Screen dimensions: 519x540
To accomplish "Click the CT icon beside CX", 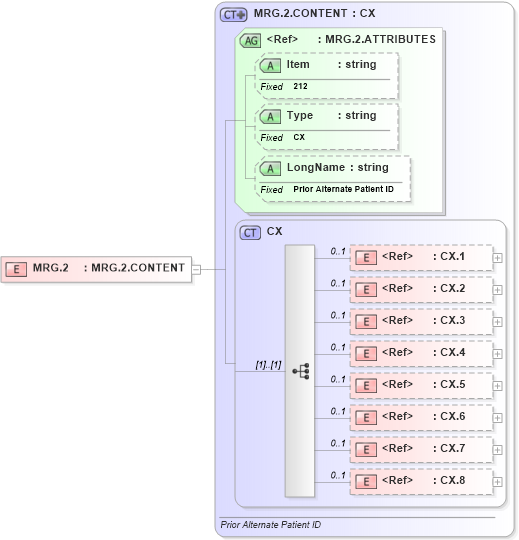I will click(250, 233).
